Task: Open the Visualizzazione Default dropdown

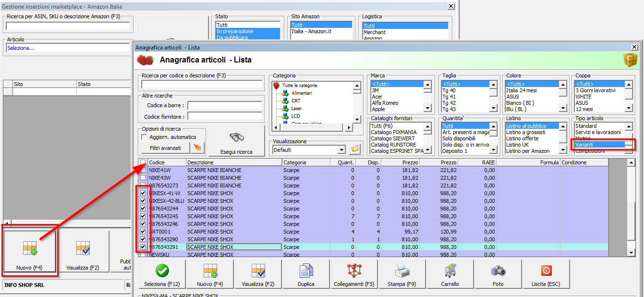Action: pyautogui.click(x=341, y=149)
